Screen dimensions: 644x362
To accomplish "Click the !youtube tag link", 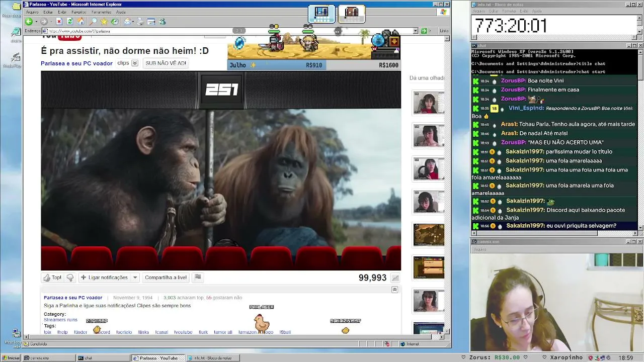I will [184, 332].
